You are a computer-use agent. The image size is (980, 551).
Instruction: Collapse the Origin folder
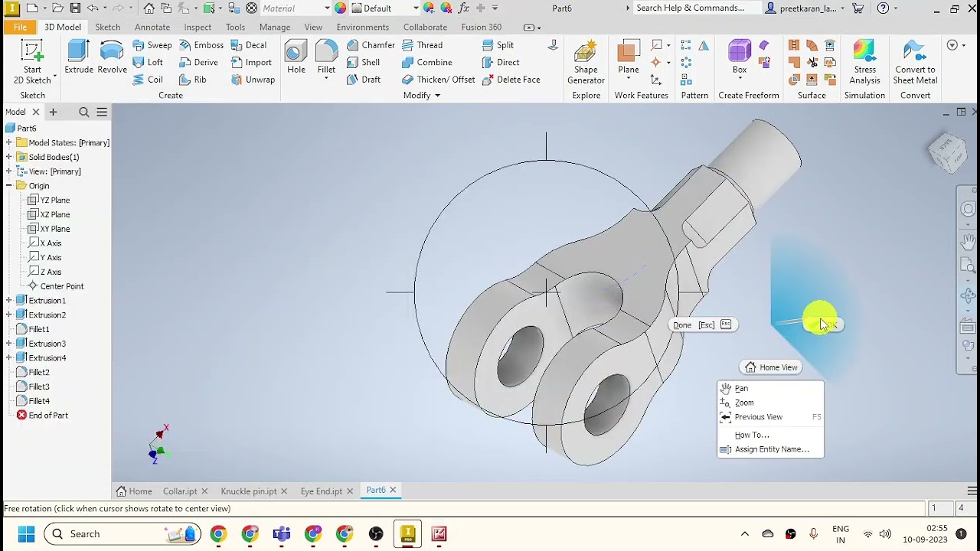8,186
